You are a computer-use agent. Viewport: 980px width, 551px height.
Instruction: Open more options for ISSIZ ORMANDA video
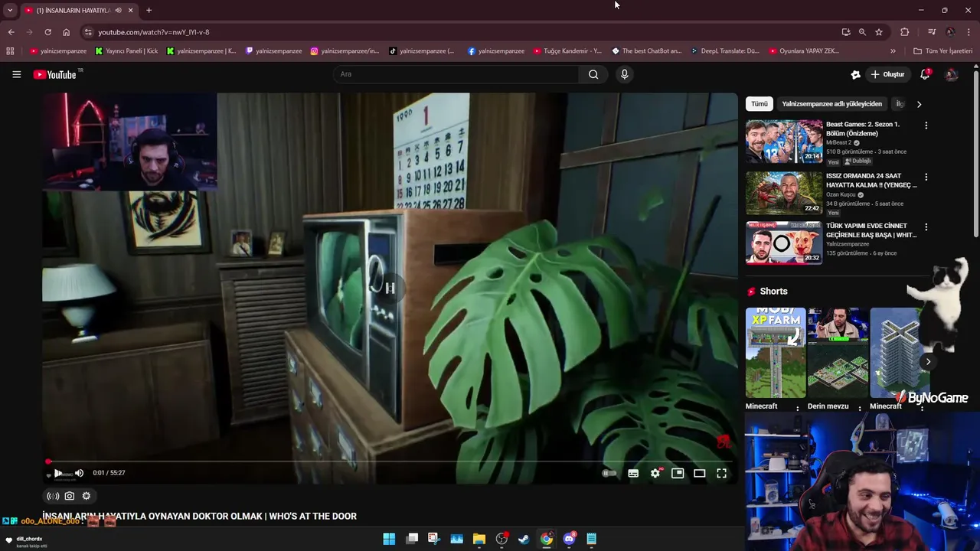click(x=926, y=177)
